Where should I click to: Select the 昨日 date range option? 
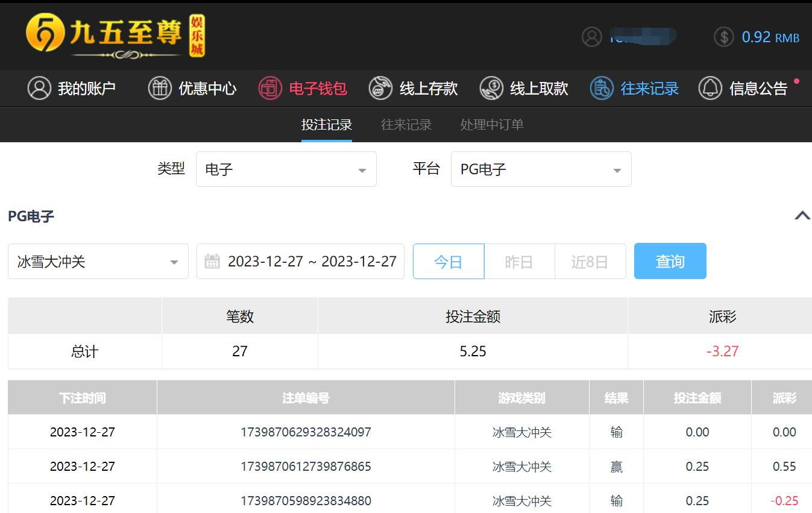coord(519,262)
